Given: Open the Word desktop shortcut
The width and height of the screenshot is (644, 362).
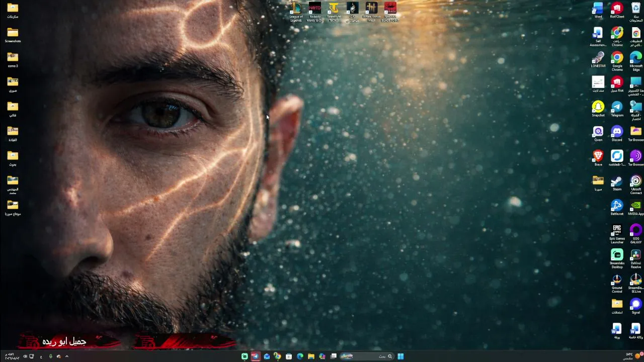Looking at the screenshot, I should click(x=598, y=10).
